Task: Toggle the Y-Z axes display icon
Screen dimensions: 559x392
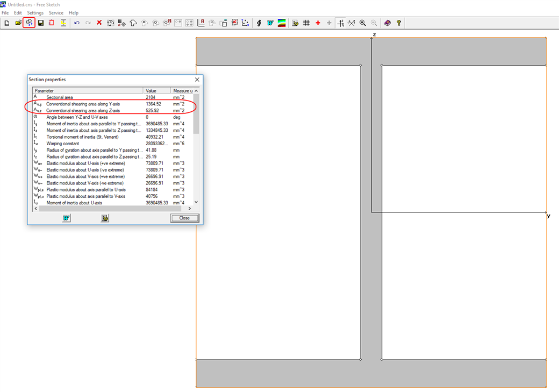Action: 341,23
